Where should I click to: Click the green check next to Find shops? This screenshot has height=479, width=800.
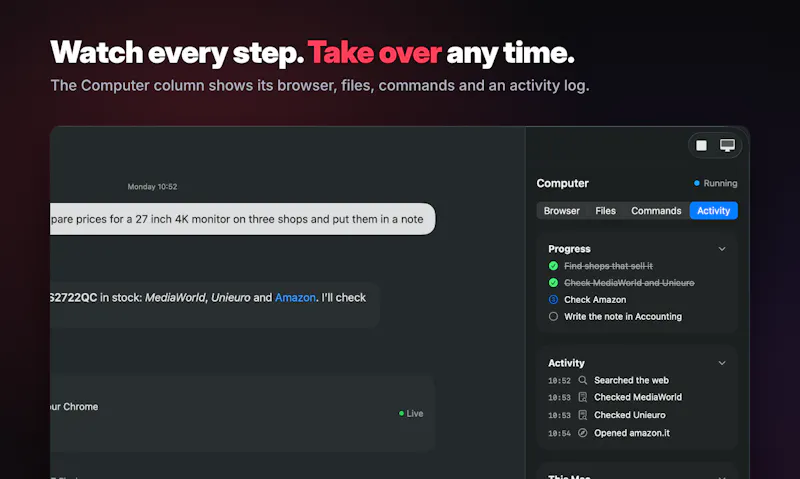tap(553, 266)
